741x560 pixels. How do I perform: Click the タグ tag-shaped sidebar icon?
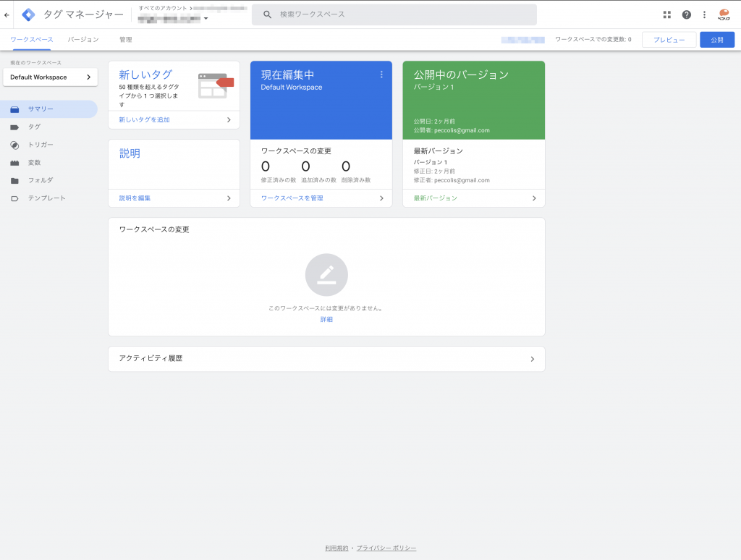coord(14,127)
